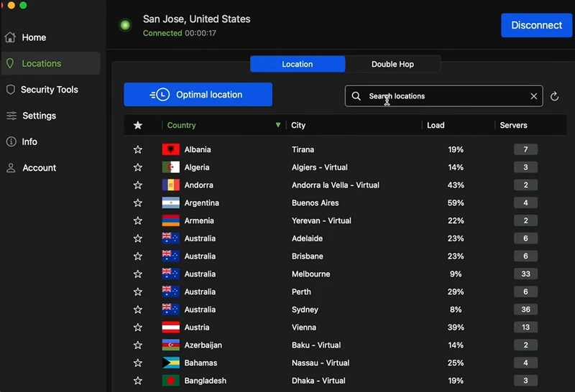Clear the search field with the X

[533, 96]
